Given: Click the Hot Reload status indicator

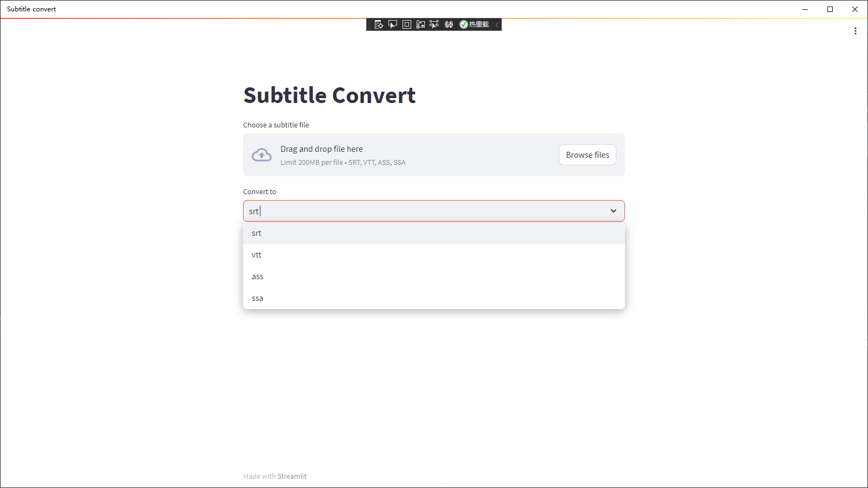Looking at the screenshot, I should click(x=475, y=24).
